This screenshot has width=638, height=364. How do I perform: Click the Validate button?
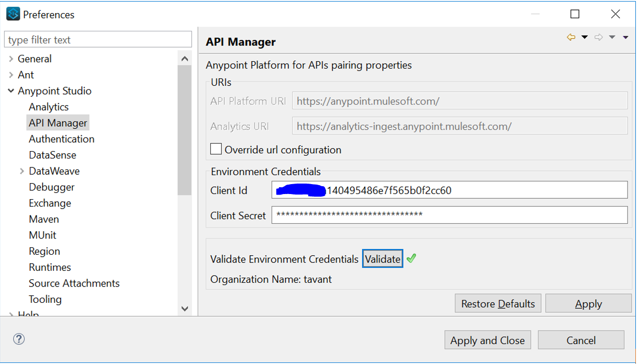tap(383, 259)
